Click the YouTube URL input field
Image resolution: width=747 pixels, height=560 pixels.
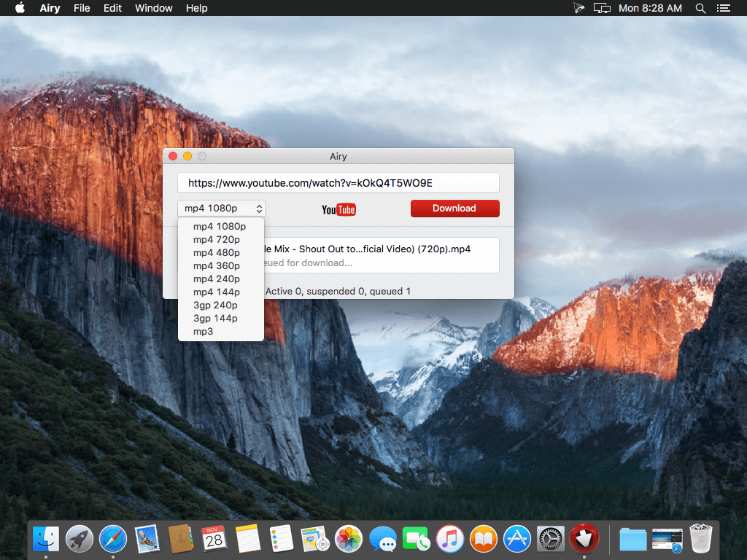pos(338,183)
